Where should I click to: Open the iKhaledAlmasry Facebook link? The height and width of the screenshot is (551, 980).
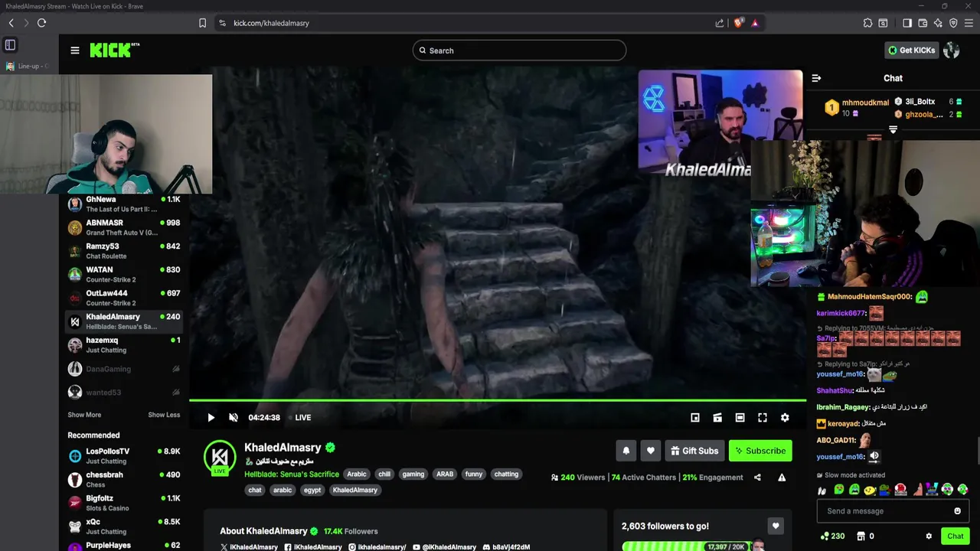tap(313, 547)
